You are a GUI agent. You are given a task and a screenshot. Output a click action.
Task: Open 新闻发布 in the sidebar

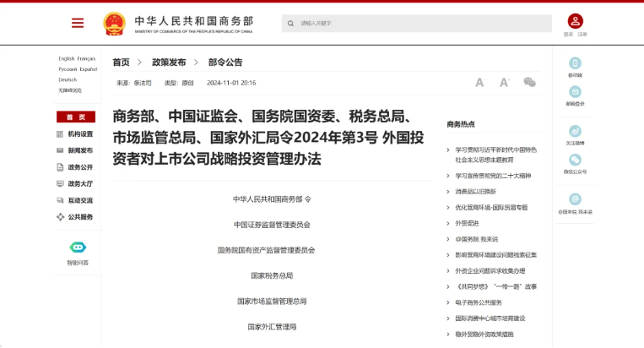(80, 151)
